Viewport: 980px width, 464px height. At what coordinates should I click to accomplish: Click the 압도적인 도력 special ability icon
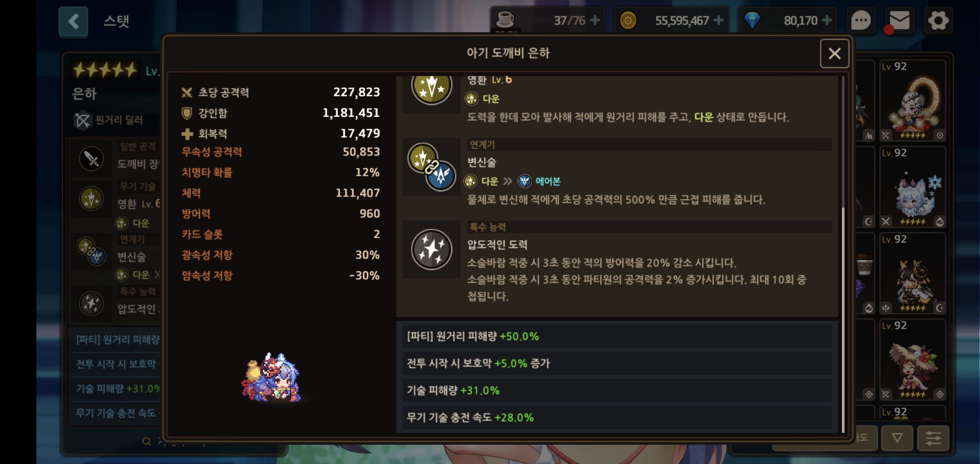click(x=431, y=249)
